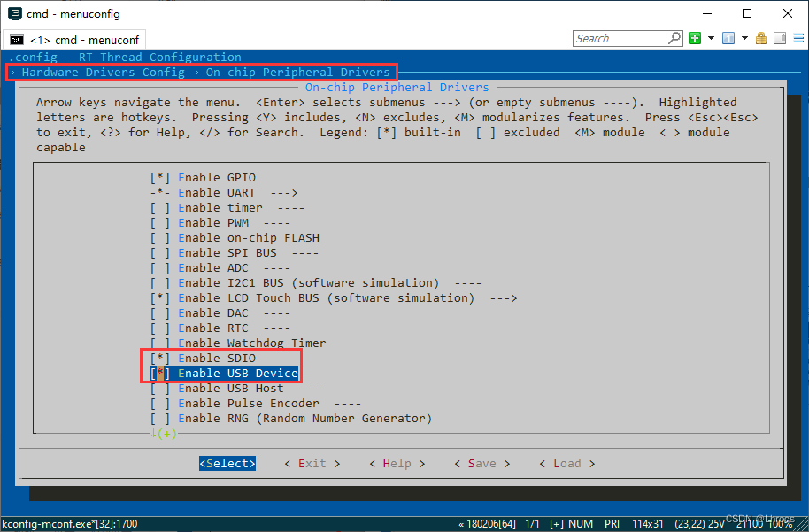Toggle Enable I2C1 BUS software simulation
Screen dimensions: 809x532
[316, 282]
